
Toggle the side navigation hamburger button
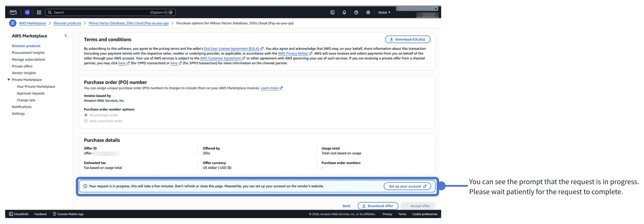click(13, 23)
